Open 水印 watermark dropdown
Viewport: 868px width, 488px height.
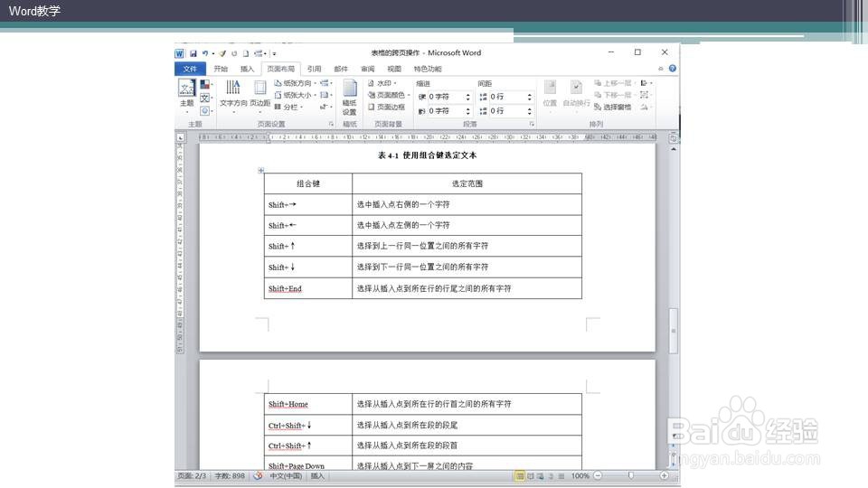coord(382,83)
